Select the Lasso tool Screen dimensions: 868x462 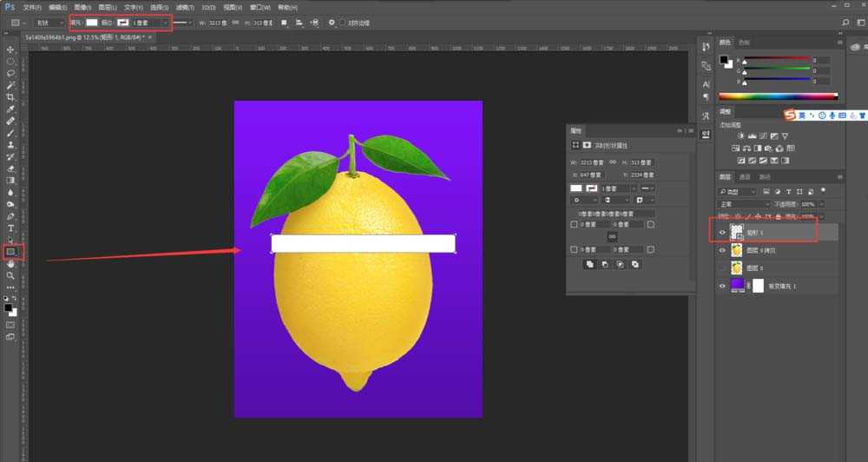(10, 74)
